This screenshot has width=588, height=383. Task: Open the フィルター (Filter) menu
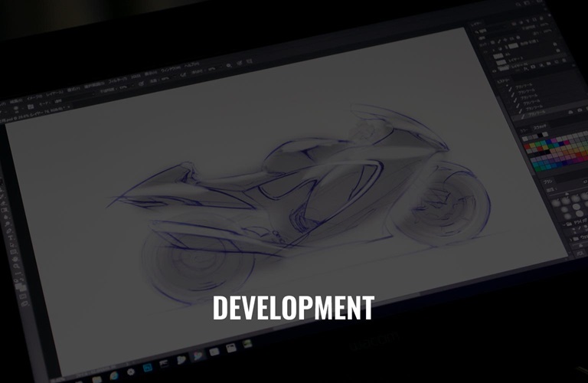(x=118, y=80)
